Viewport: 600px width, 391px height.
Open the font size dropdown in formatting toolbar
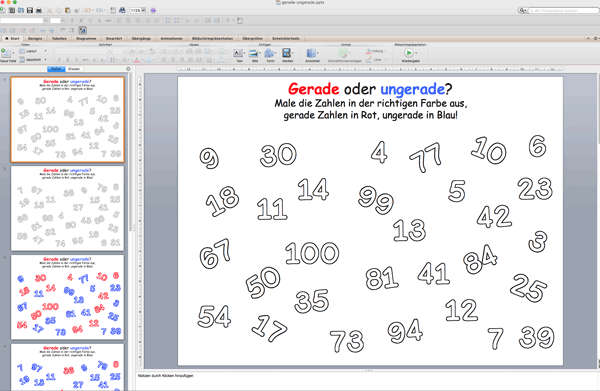pyautogui.click(x=63, y=20)
